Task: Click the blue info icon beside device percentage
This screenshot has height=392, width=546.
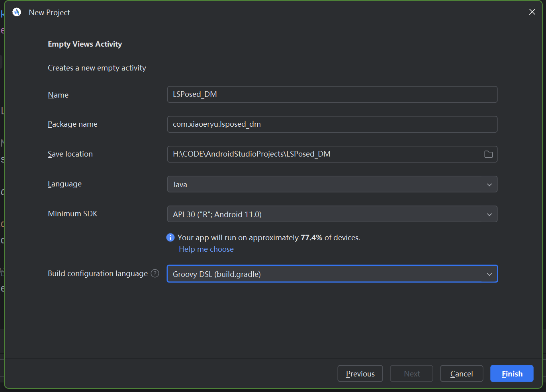Action: point(170,237)
